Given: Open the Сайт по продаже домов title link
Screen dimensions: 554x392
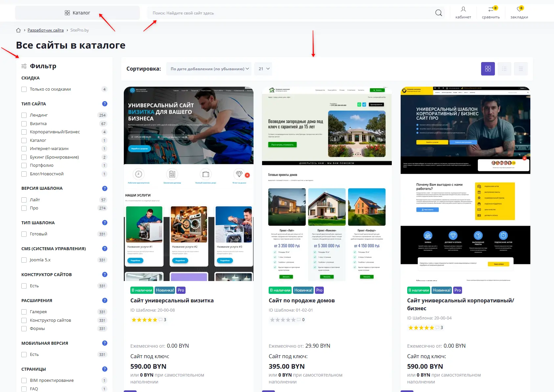Looking at the screenshot, I should pyautogui.click(x=301, y=300).
